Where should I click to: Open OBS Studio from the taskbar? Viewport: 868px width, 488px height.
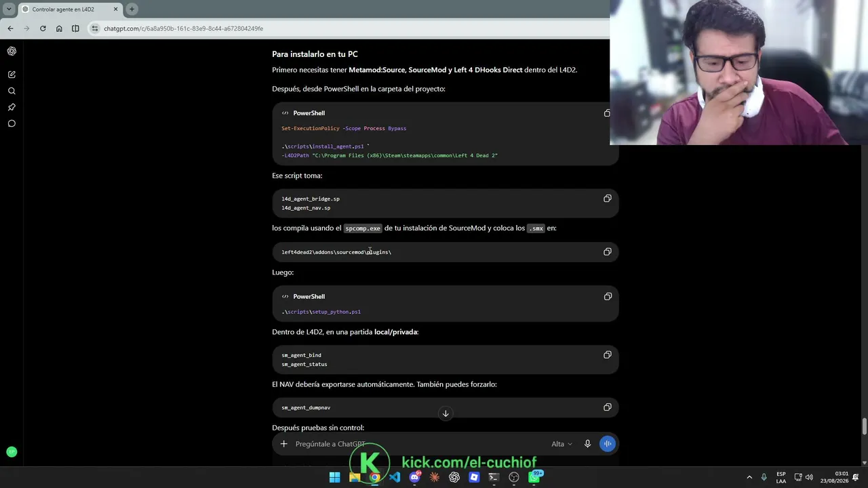coord(514,477)
